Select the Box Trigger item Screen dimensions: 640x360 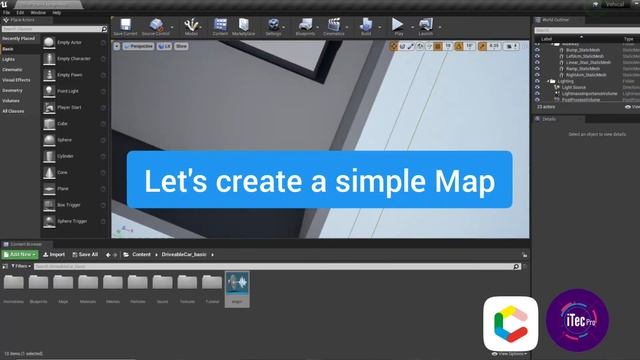(x=74, y=205)
